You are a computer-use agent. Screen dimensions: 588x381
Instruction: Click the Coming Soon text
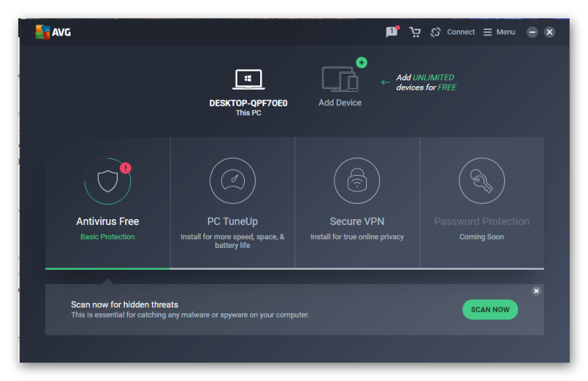click(482, 237)
